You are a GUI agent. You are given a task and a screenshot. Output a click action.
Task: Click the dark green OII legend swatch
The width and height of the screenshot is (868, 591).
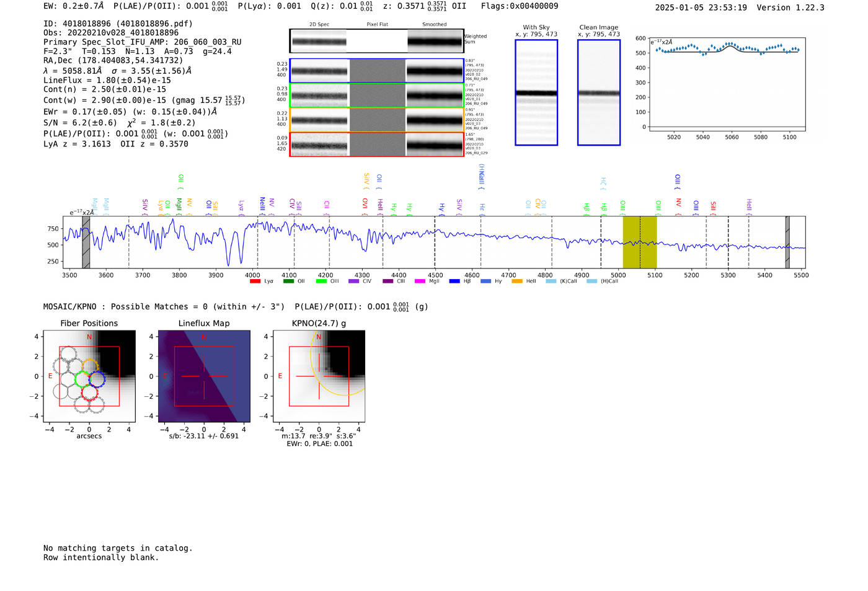point(288,282)
